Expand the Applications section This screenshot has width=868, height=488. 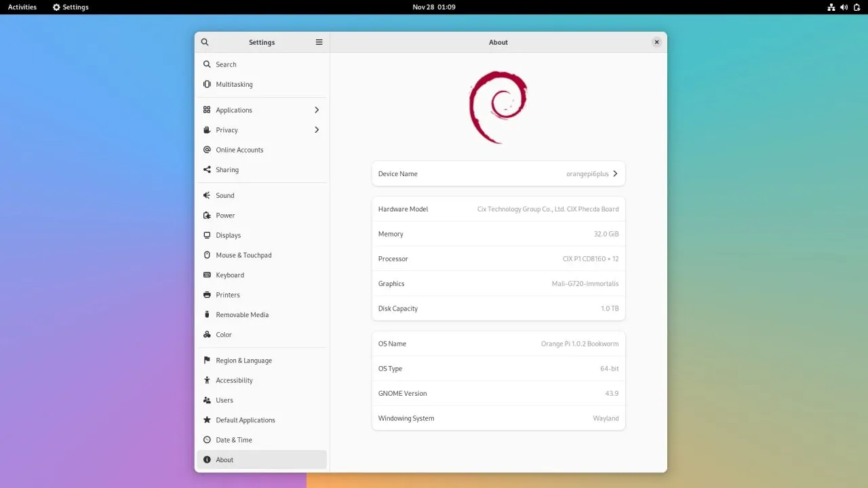coord(316,110)
